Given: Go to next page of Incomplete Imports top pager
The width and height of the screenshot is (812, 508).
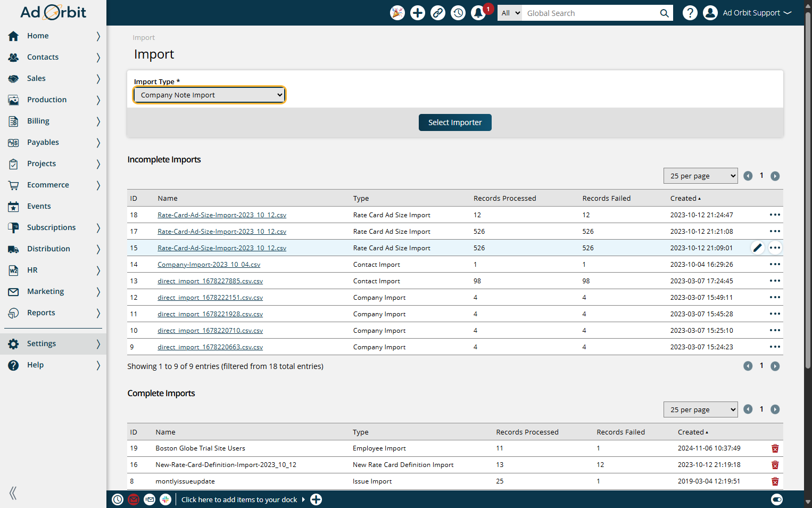Looking at the screenshot, I should click(775, 176).
